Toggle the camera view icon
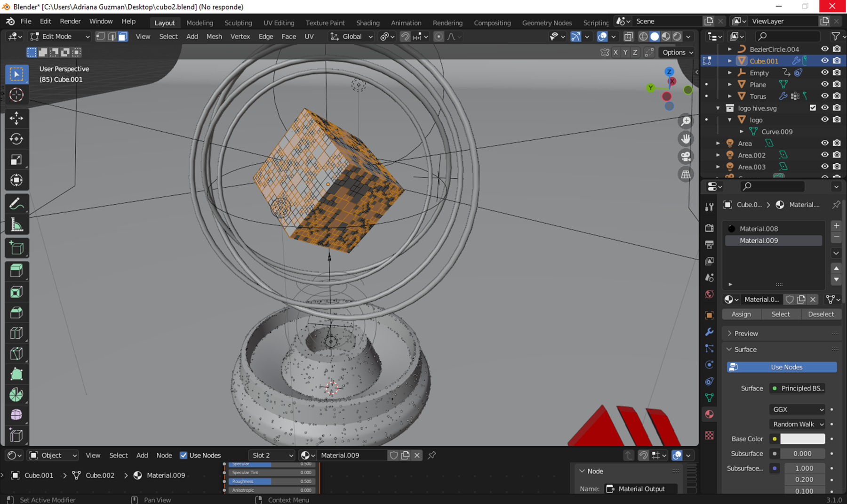Image resolution: width=847 pixels, height=504 pixels. coord(686,156)
